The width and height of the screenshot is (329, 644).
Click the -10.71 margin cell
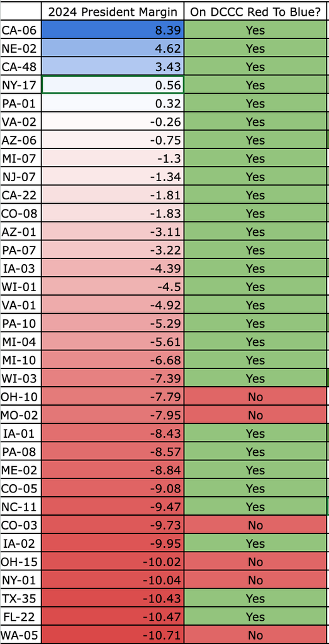tap(113, 635)
